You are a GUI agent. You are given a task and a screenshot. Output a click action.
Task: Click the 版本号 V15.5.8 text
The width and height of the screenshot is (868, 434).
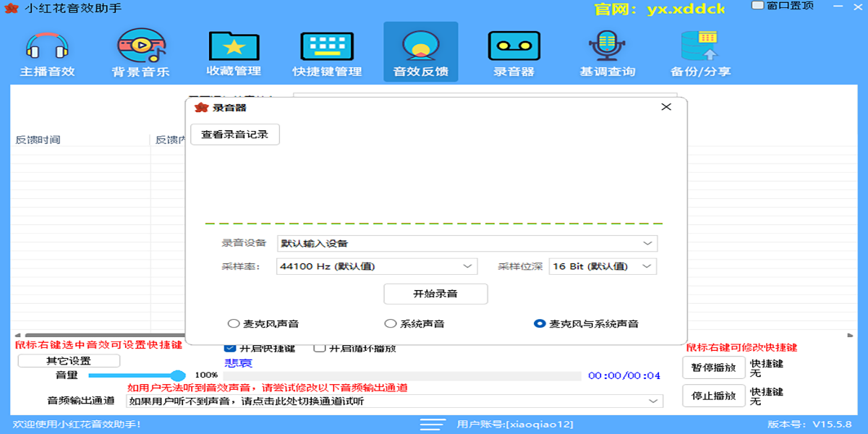[809, 424]
